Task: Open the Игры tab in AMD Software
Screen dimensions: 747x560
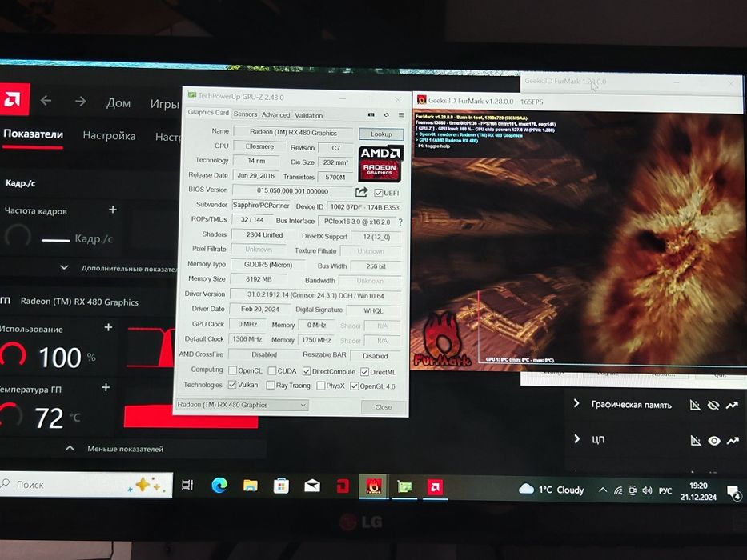Action: click(x=164, y=103)
